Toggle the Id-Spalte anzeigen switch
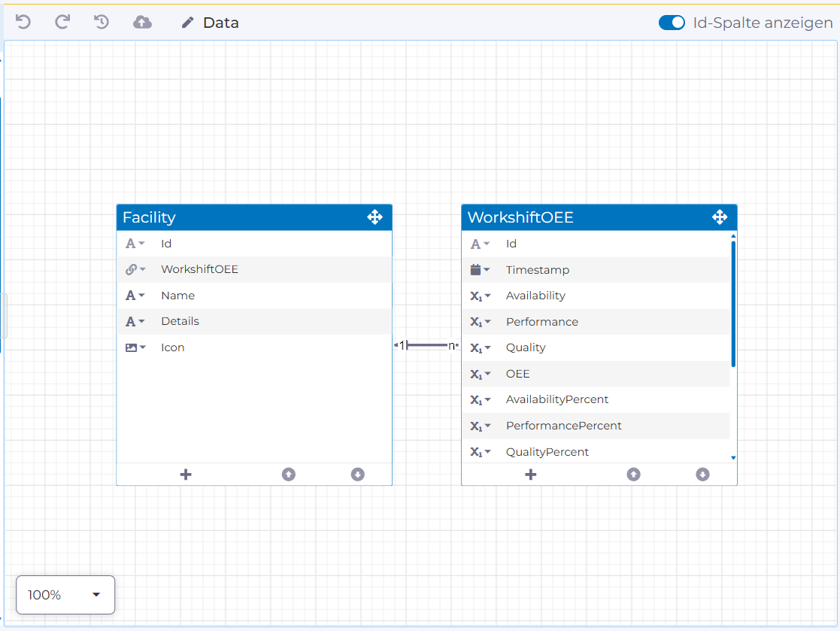 pyautogui.click(x=672, y=23)
